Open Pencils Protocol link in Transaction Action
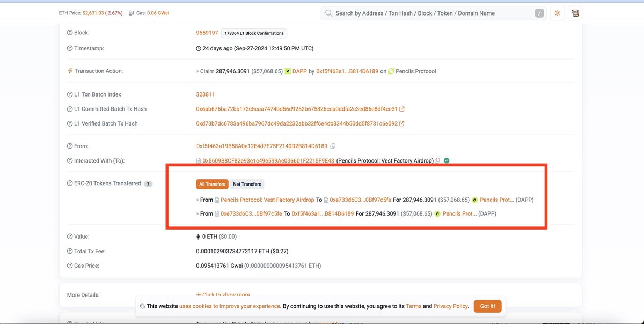This screenshot has height=324, width=644. (416, 71)
